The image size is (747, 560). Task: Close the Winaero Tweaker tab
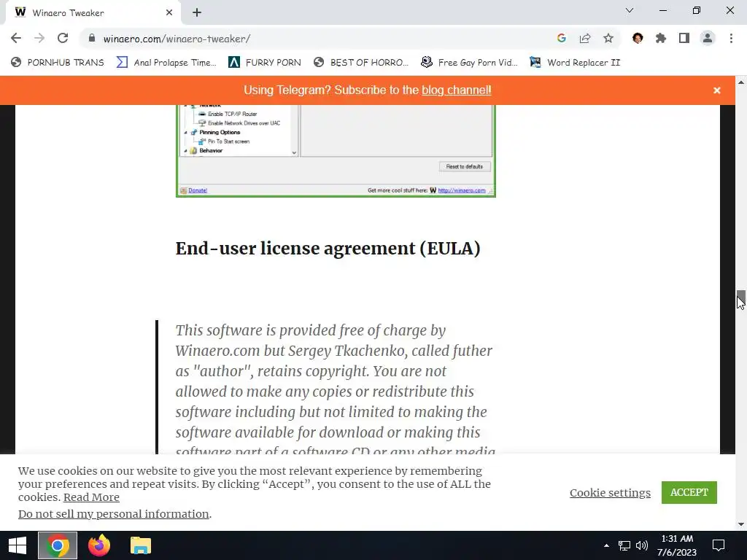point(169,13)
